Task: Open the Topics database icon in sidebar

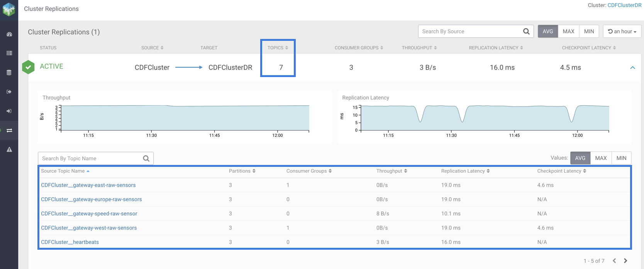Action: click(x=9, y=72)
